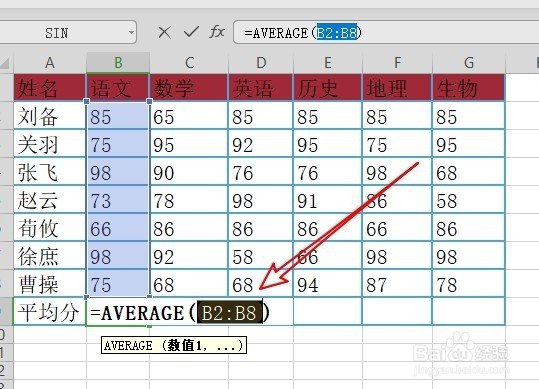This screenshot has height=389, width=539.
Task: Select 赵云's 语文 score 73
Action: [x=118, y=200]
